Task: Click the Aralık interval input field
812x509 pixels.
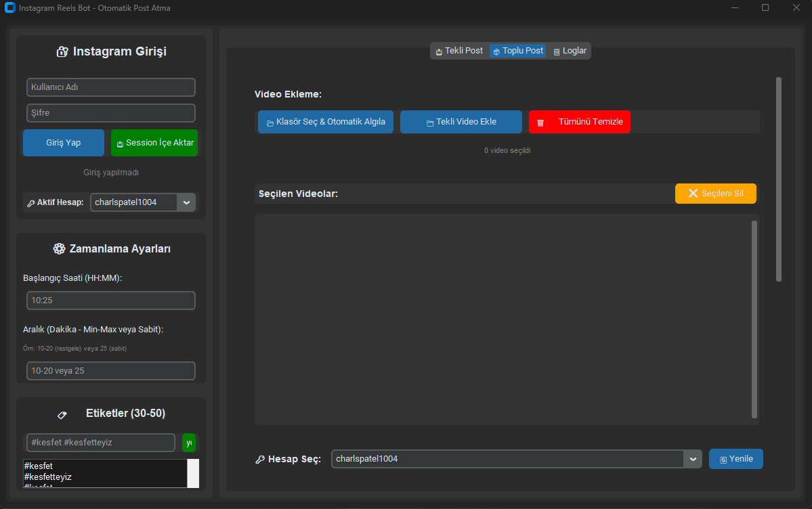Action: click(111, 371)
